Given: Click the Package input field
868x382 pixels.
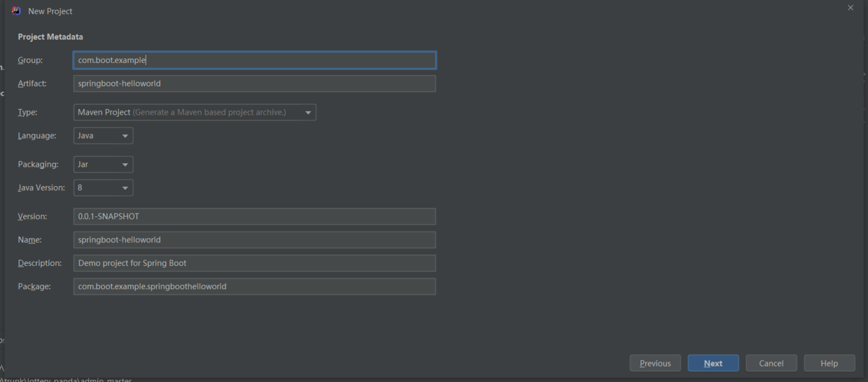Looking at the screenshot, I should click(x=255, y=286).
